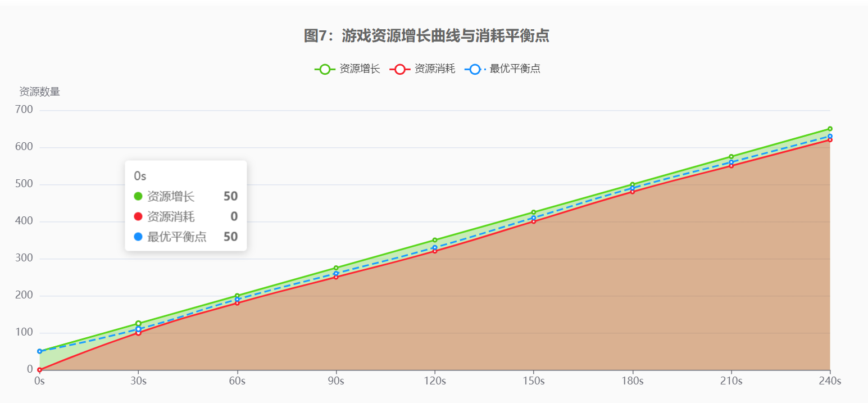The width and height of the screenshot is (868, 403).
Task: Click the green dot in the tooltip
Action: 138,196
